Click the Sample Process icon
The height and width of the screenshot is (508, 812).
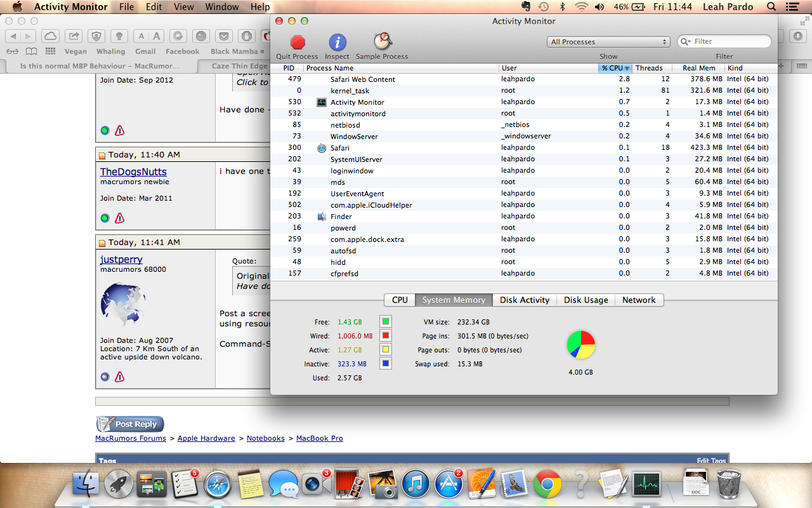pos(382,41)
